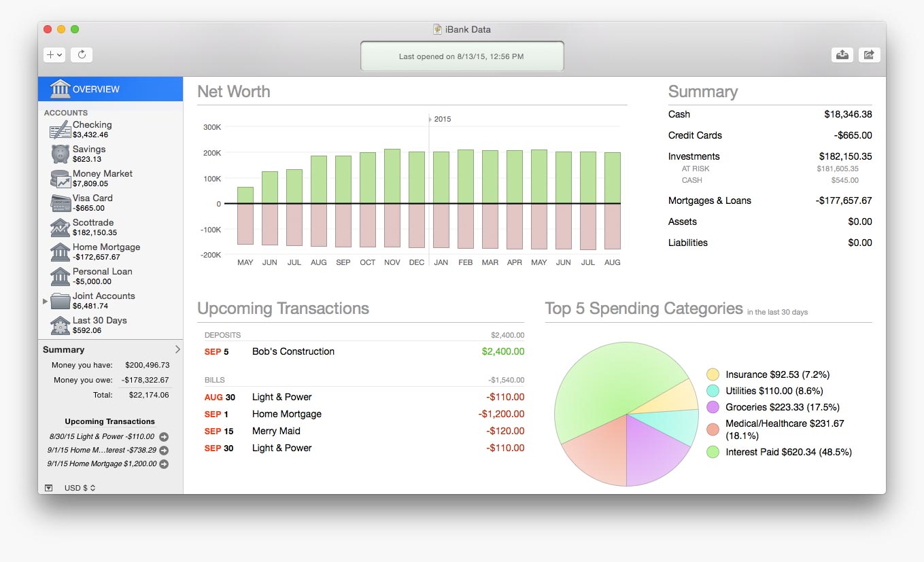Viewport: 924px width, 562px height.
Task: Click the Bob's Construction upcoming deposit
Action: tap(293, 351)
